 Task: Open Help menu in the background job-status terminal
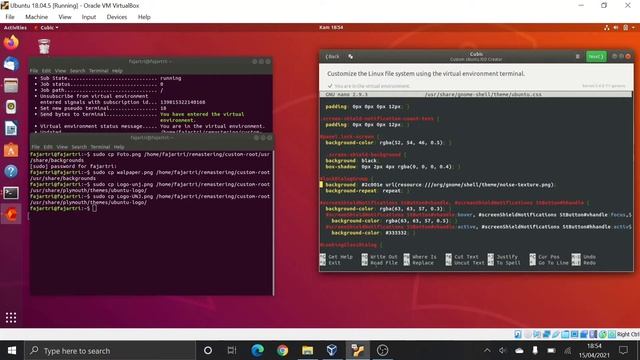point(117,71)
